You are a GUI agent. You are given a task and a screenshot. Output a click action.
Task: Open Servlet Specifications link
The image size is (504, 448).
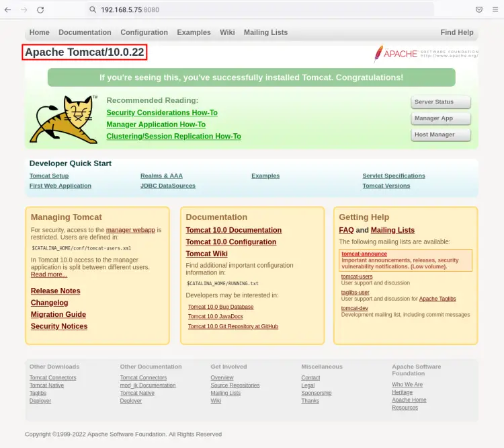pyautogui.click(x=394, y=176)
